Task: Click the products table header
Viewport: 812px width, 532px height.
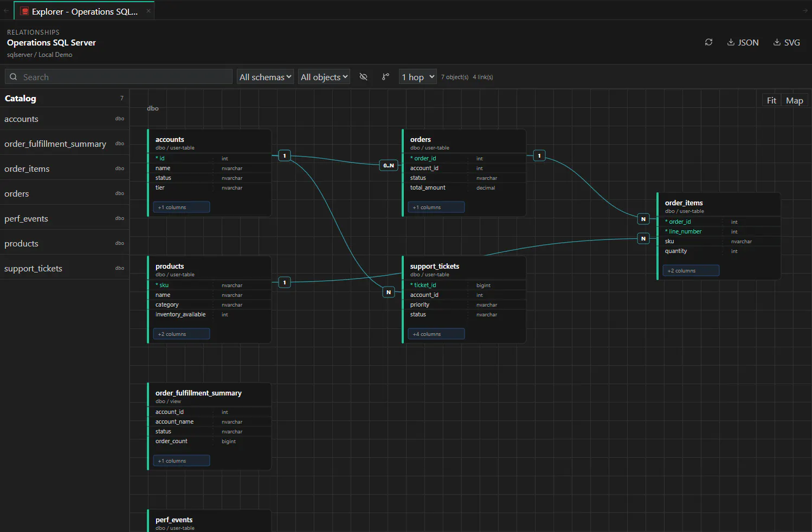Action: point(210,269)
